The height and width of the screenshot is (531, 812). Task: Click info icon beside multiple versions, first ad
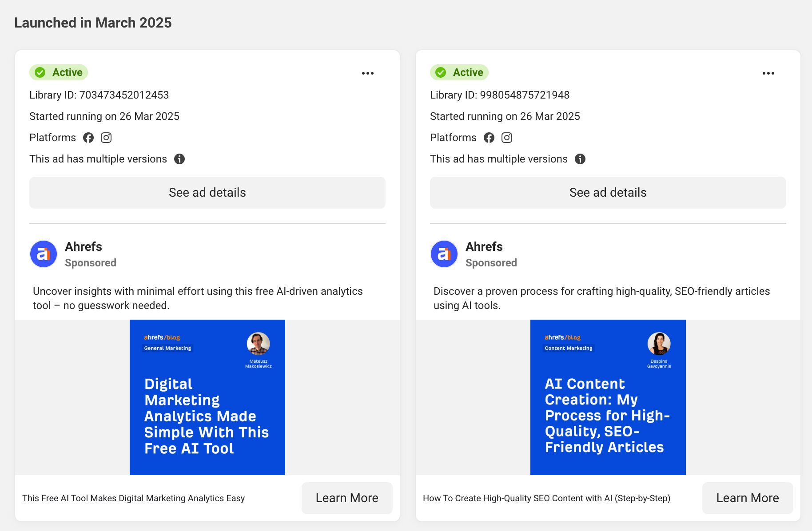tap(179, 159)
